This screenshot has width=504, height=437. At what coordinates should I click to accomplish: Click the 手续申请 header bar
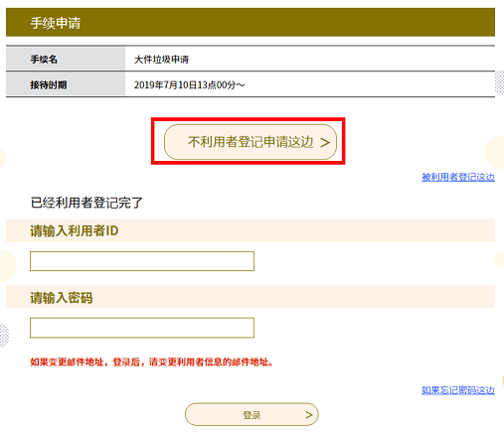251,23
